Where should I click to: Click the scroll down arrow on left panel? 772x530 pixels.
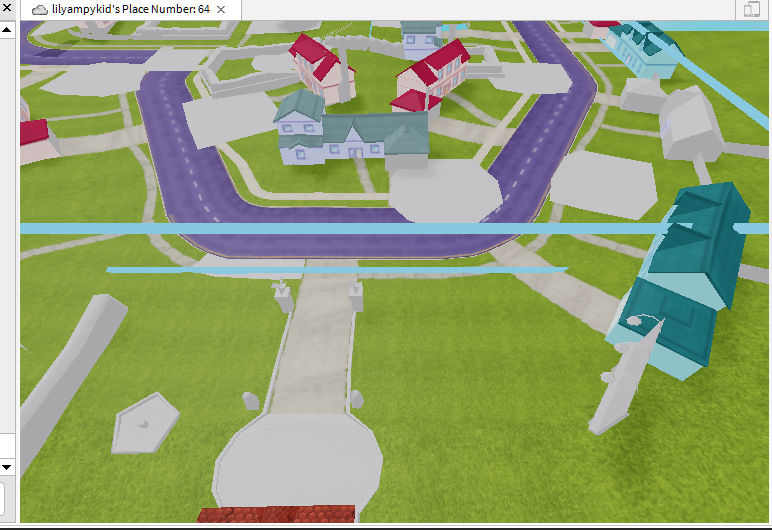point(7,466)
